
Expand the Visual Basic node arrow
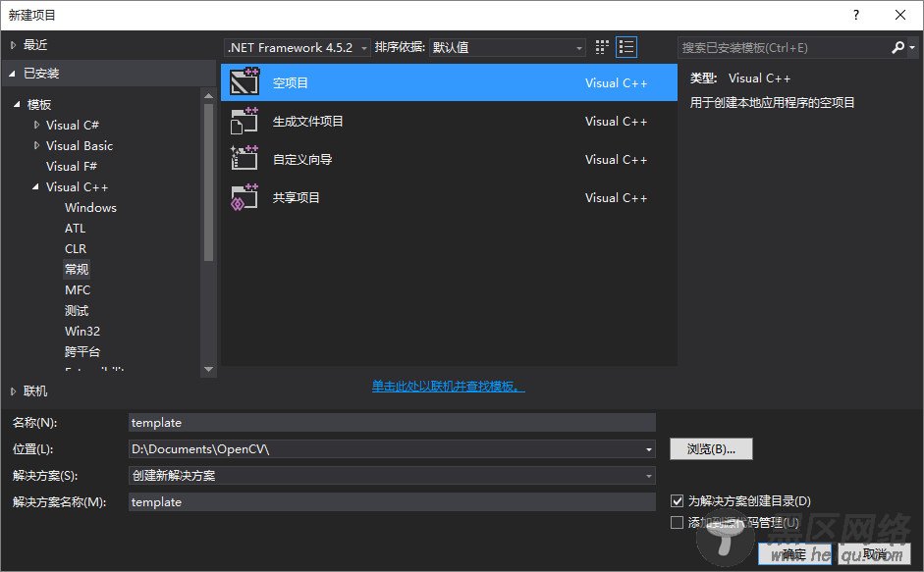[36, 145]
